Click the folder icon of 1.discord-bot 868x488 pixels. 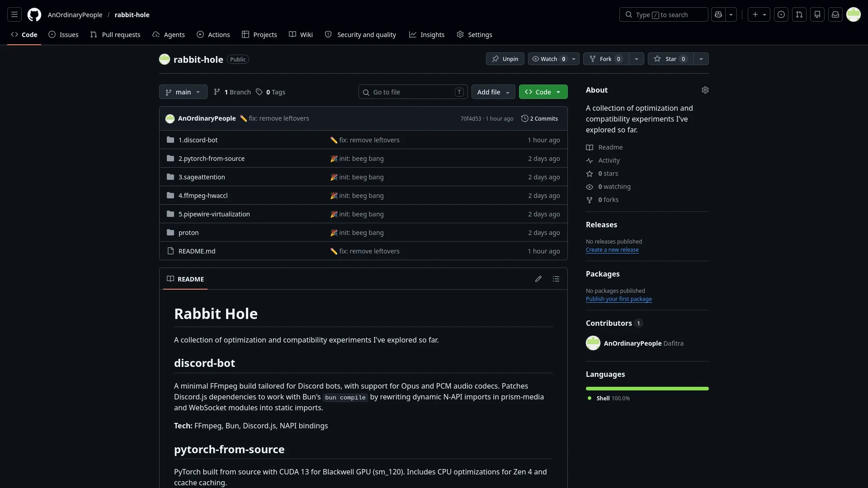[170, 140]
